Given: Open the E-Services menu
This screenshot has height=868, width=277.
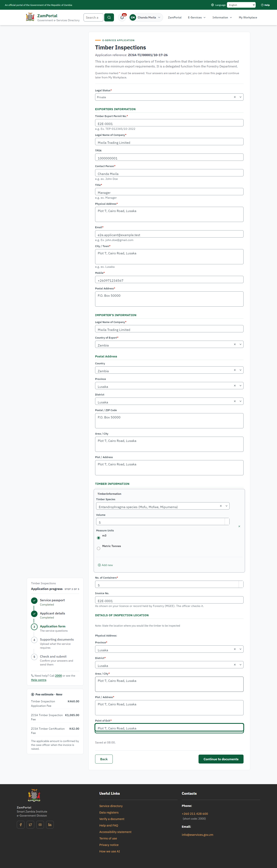Looking at the screenshot, I should pos(197,18).
